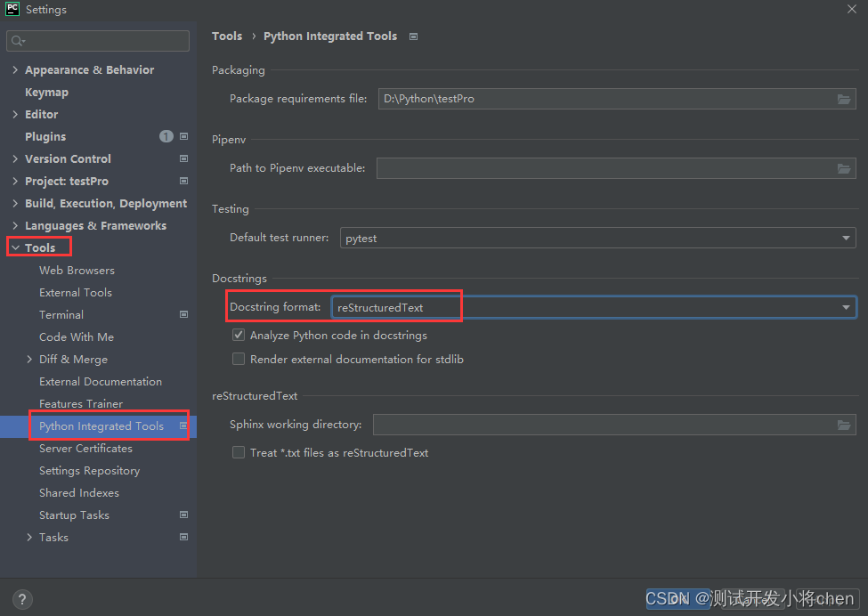Click project-level marker icon beside Python Integrated Tools
The image size is (868, 616).
[183, 426]
